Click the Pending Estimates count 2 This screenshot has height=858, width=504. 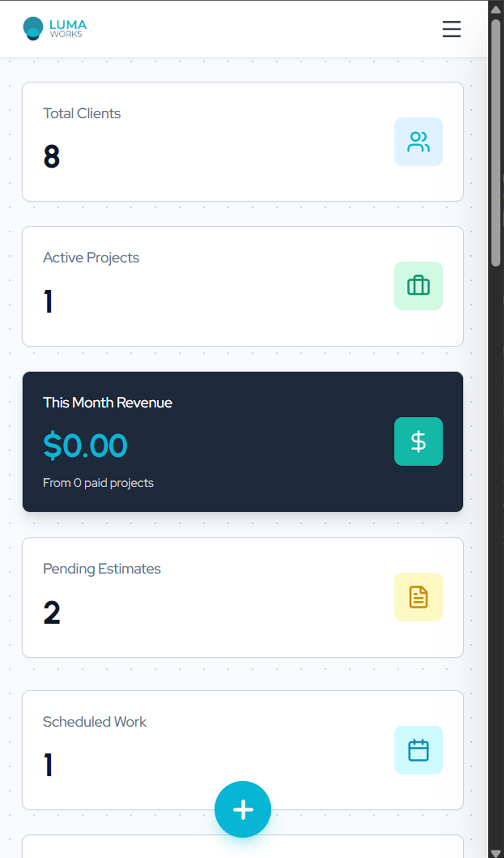point(52,613)
